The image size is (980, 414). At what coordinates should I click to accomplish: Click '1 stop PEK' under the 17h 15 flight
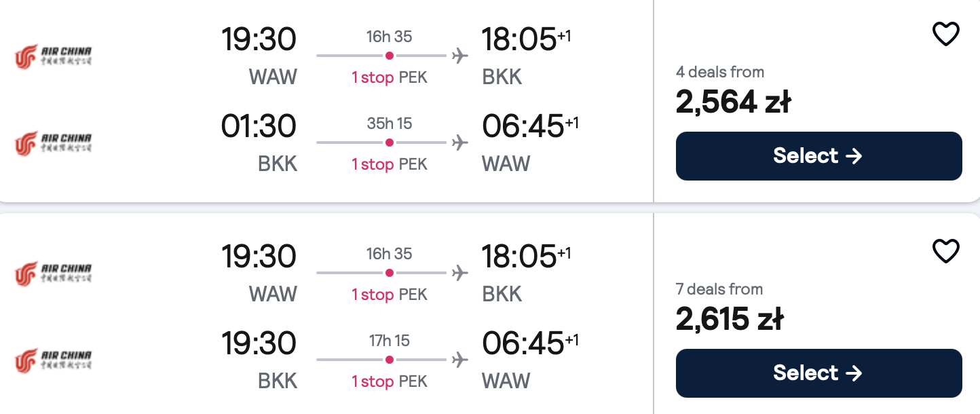(390, 381)
